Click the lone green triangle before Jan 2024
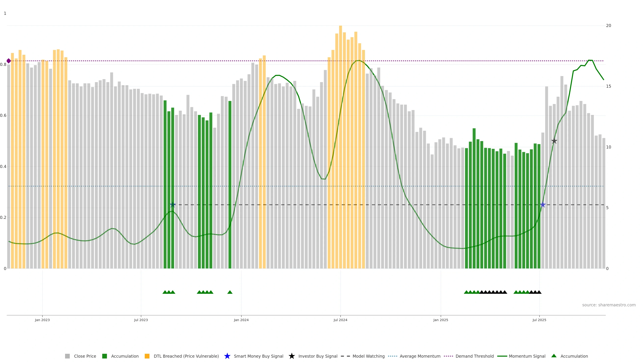 (230, 292)
